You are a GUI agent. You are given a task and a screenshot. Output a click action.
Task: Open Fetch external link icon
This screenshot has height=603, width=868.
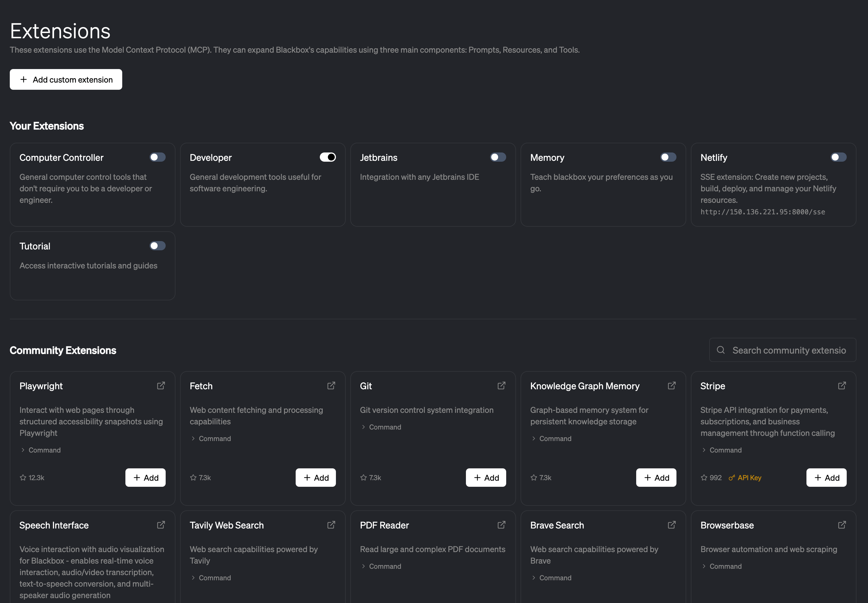pyautogui.click(x=331, y=386)
